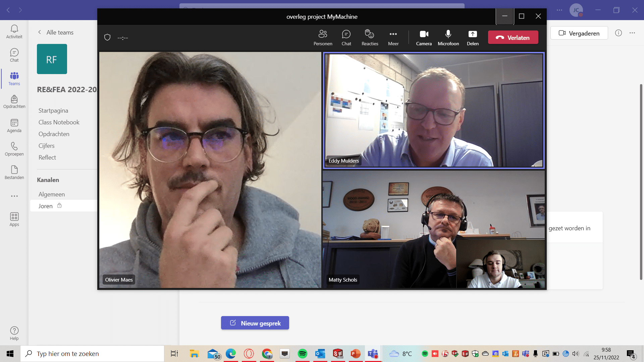Open Activiteit in the Teams sidebar
This screenshot has width=644, height=362.
pos(14,32)
